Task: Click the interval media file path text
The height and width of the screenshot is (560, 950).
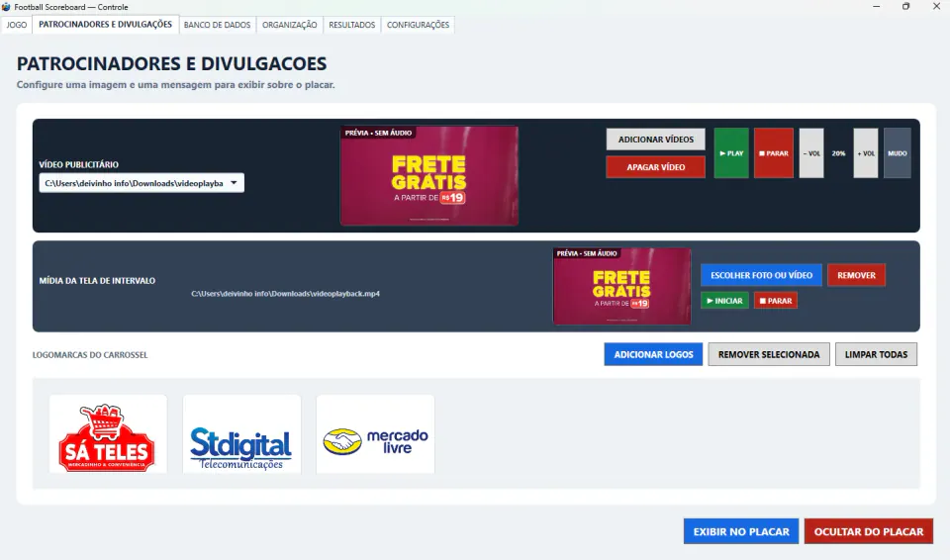Action: click(285, 293)
